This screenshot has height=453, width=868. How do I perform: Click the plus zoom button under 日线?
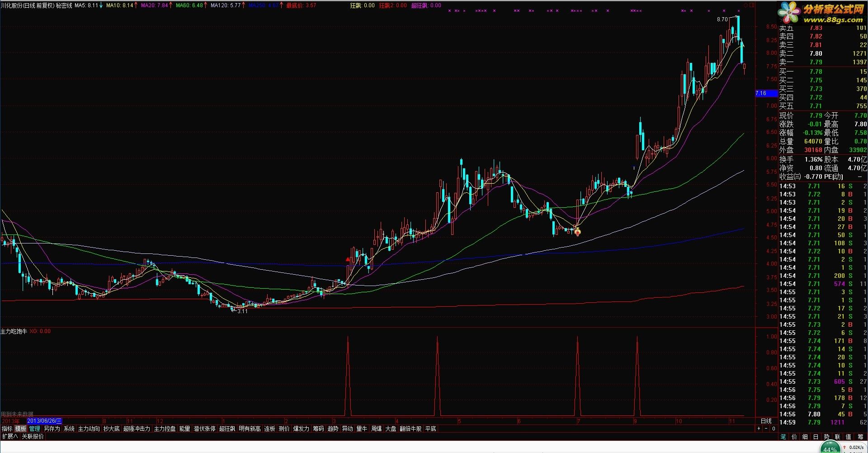(x=759, y=429)
